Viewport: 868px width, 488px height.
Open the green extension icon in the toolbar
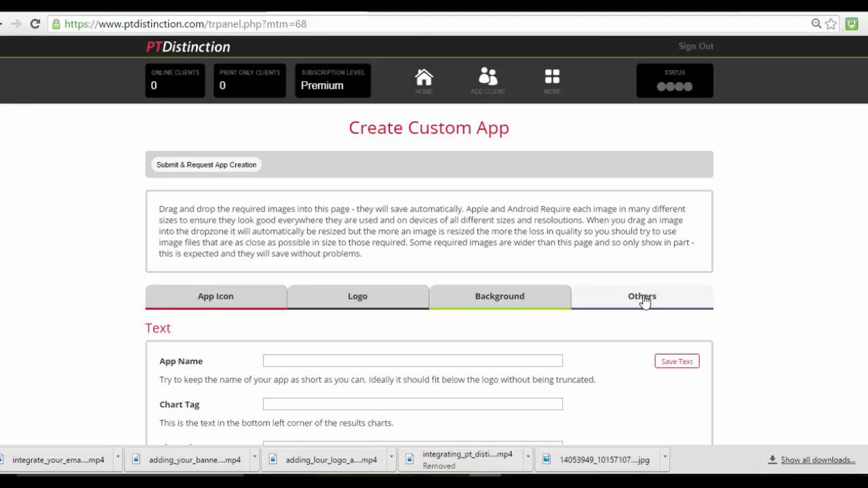pyautogui.click(x=851, y=24)
